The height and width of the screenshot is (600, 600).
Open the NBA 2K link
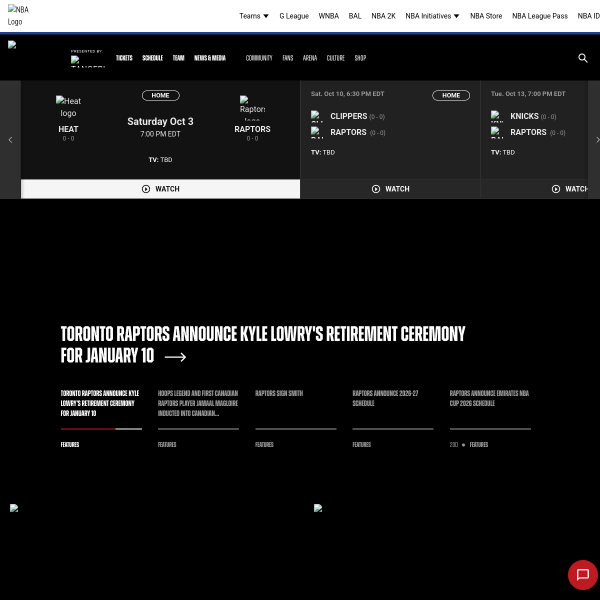383,16
